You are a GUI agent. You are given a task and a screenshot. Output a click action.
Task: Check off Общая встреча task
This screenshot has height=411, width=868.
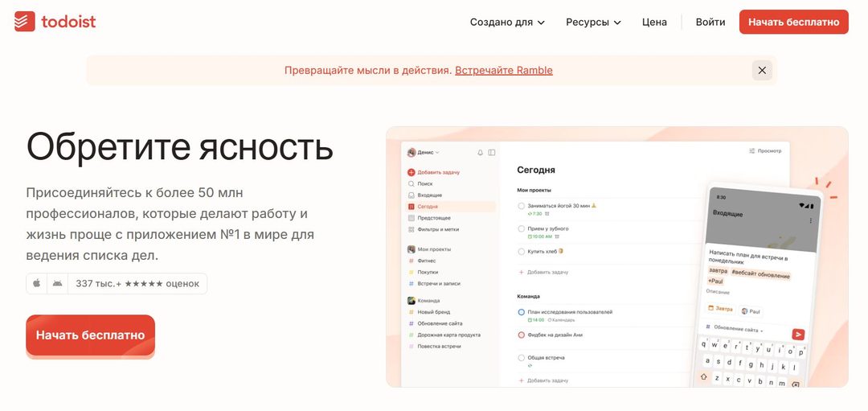coord(521,358)
